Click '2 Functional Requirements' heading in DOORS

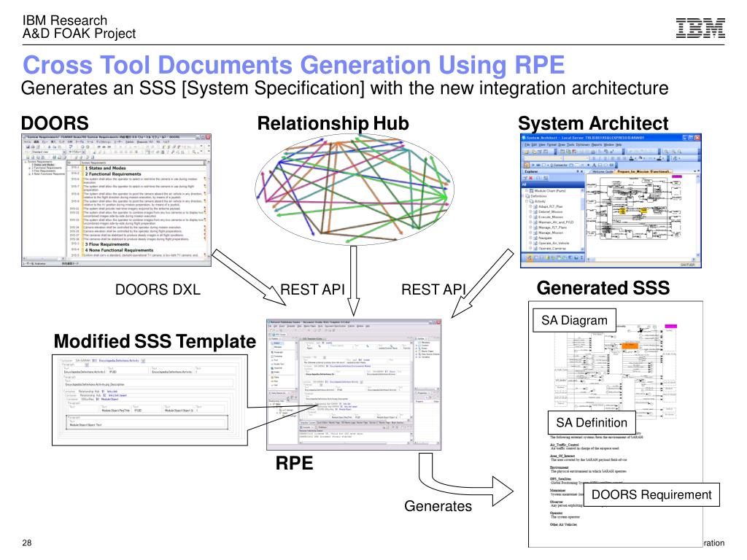(x=113, y=174)
